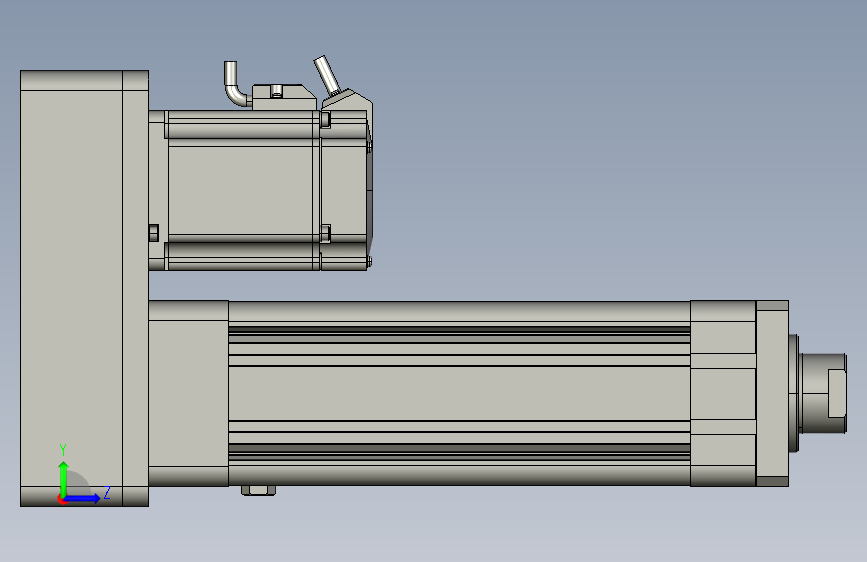
Task: Select the tall belt housing block on left
Action: click(84, 288)
